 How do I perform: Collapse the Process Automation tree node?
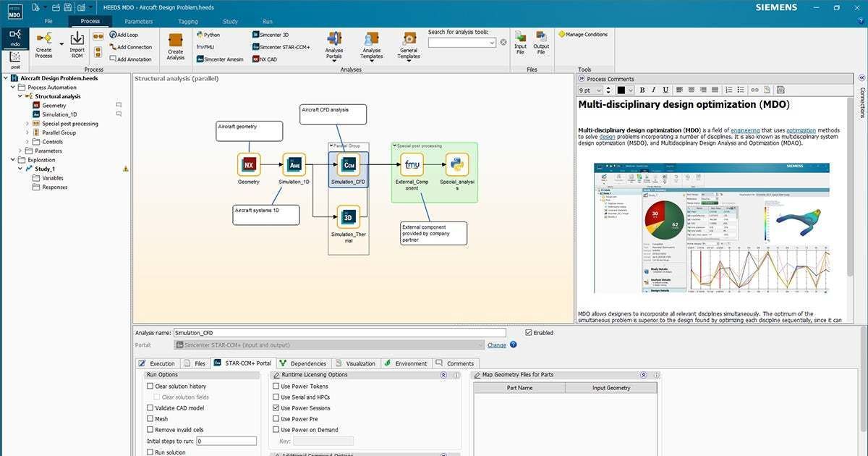coord(14,88)
